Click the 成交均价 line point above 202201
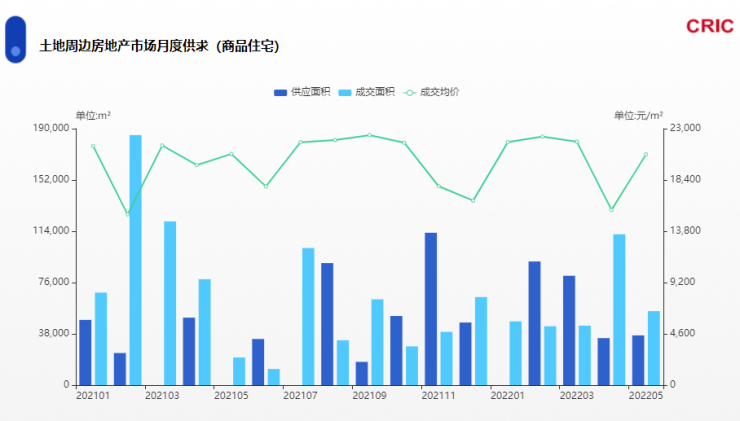The image size is (740, 421). [x=508, y=142]
